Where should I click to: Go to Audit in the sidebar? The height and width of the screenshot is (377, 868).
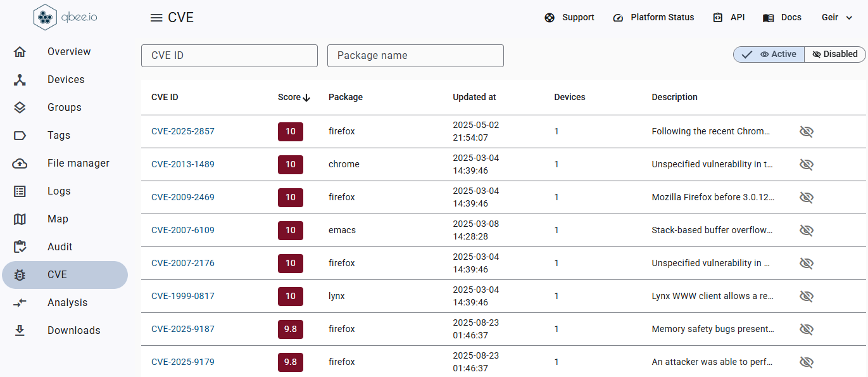60,247
